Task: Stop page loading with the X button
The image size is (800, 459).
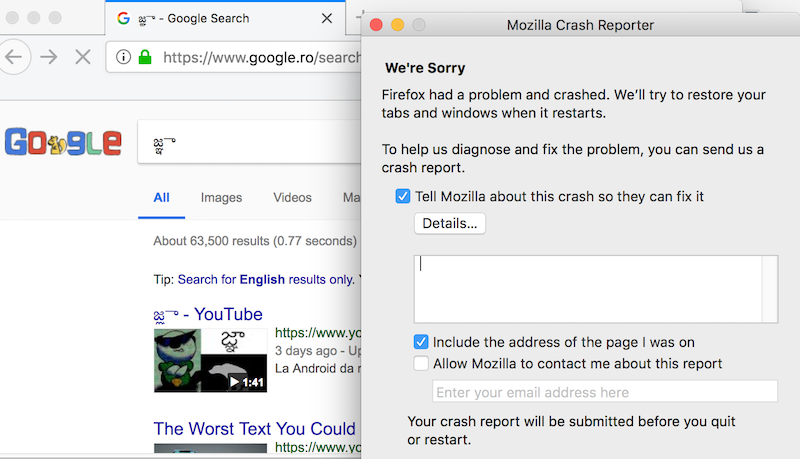Action: [x=83, y=57]
